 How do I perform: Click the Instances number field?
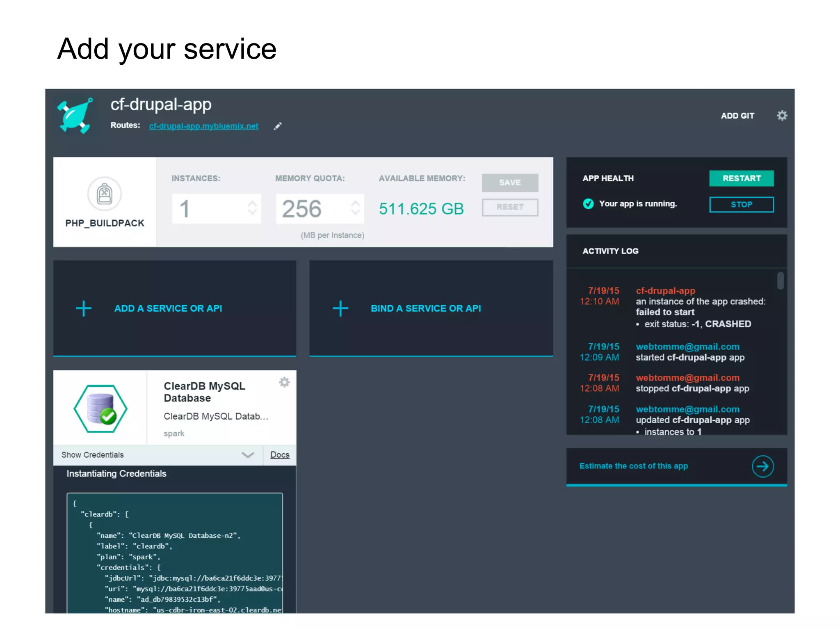[217, 209]
